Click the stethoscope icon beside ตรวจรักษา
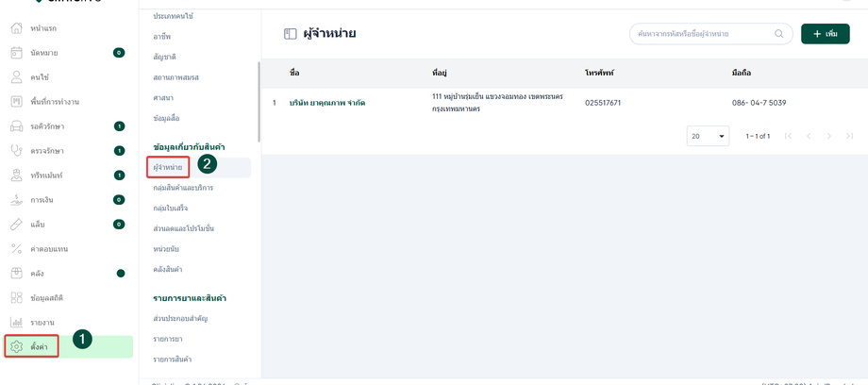Image resolution: width=868 pixels, height=385 pixels. click(x=17, y=151)
